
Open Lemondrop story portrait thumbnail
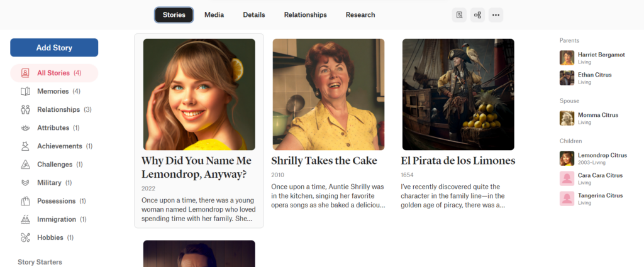click(199, 95)
